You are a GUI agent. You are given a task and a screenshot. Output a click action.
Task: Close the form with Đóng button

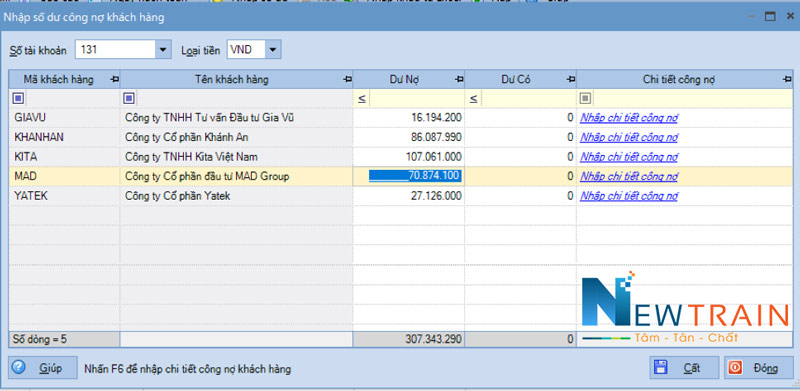[x=759, y=368]
